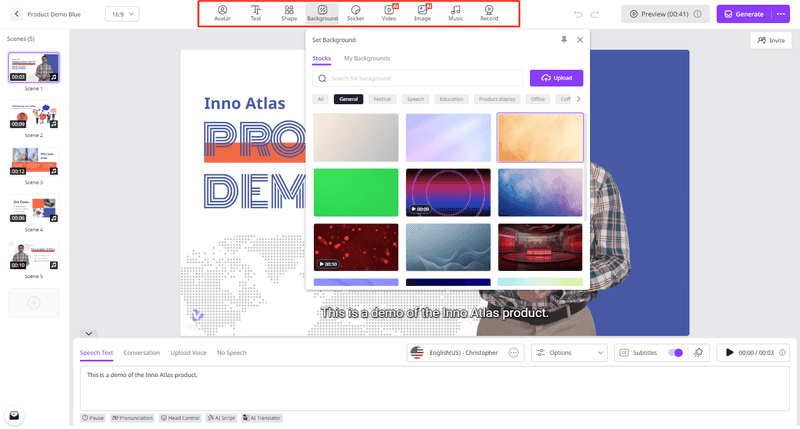Toggle the Subtitles switch off
This screenshot has width=800, height=429.
[676, 353]
